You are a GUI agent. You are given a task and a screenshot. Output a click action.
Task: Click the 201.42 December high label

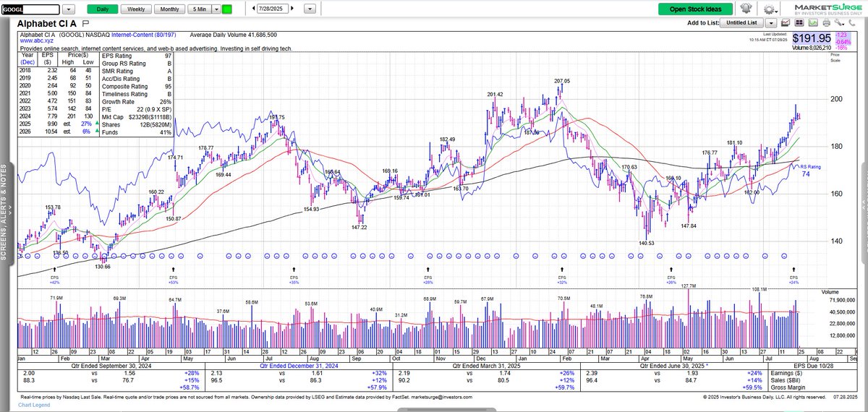pyautogui.click(x=495, y=95)
